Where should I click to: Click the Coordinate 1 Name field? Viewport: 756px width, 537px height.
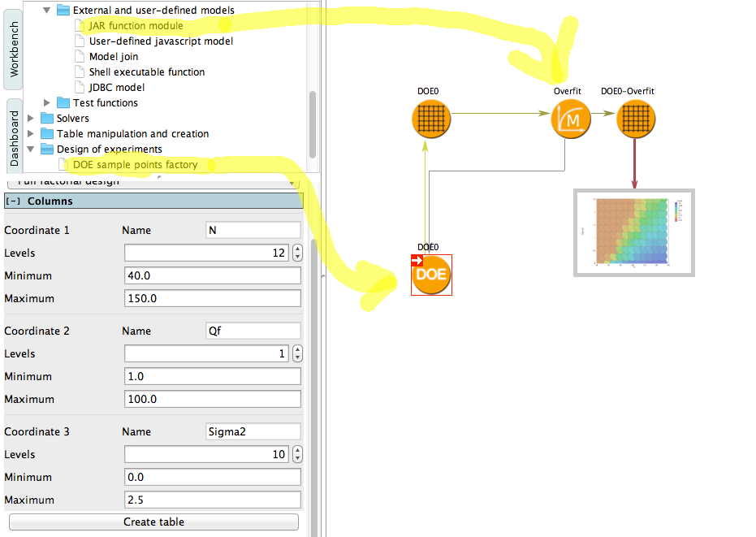click(253, 230)
